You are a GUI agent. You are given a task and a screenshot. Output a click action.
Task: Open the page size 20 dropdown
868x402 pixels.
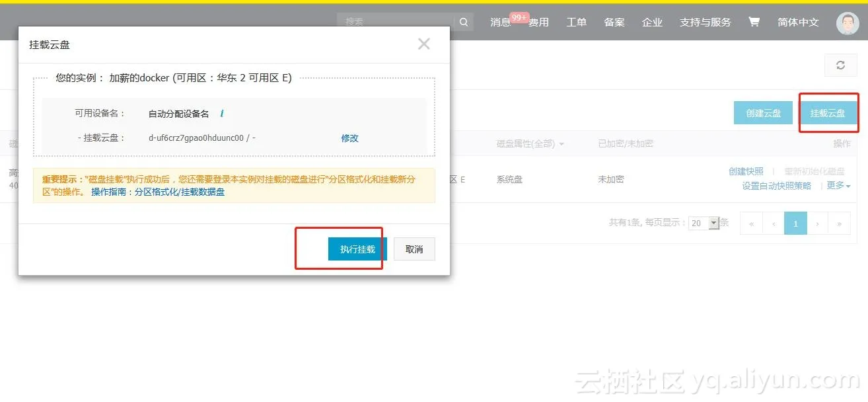click(704, 223)
